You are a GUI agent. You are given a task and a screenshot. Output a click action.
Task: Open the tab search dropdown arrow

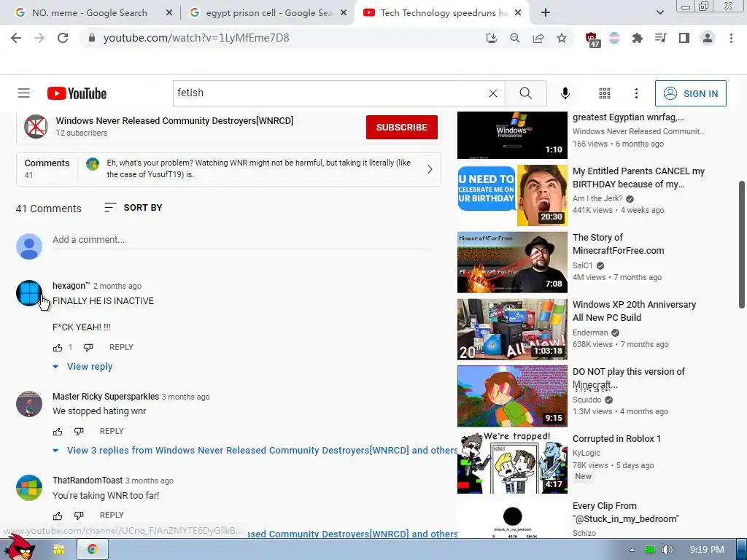pyautogui.click(x=659, y=13)
